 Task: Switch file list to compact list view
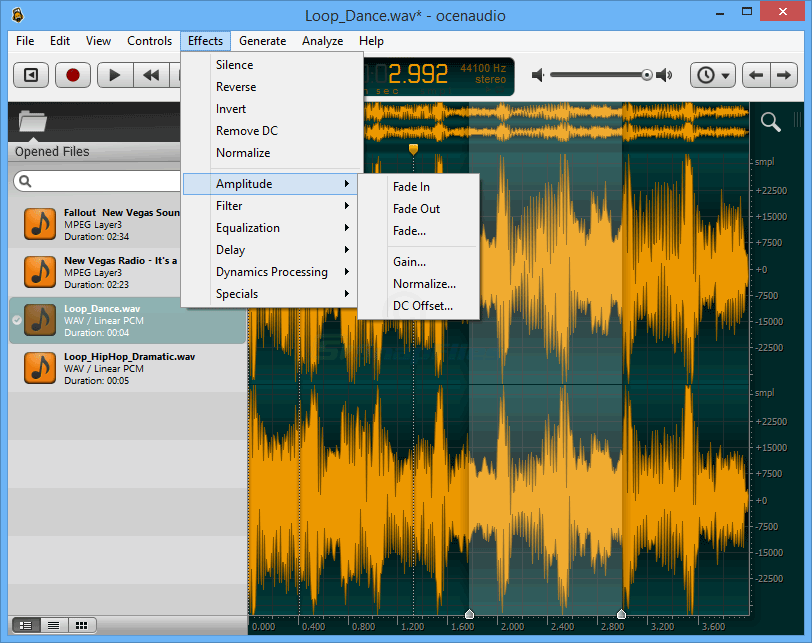(54, 625)
